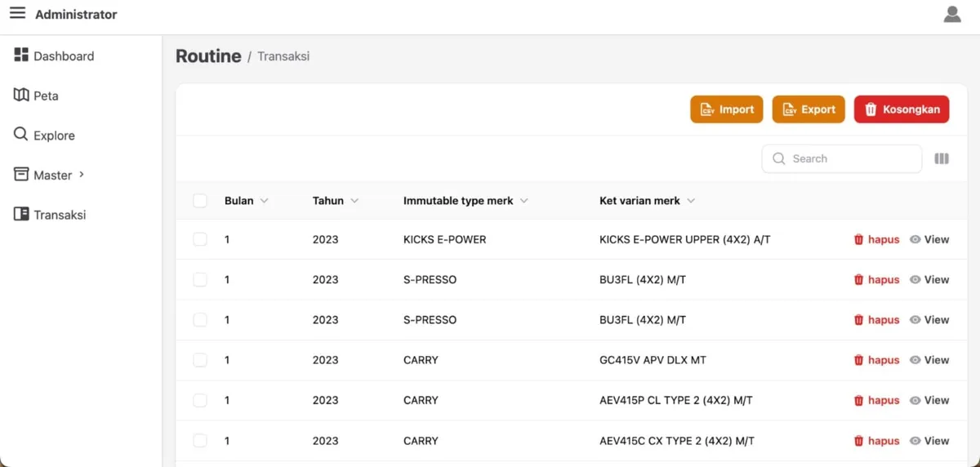Click the red Kosongkan button

[x=902, y=109]
